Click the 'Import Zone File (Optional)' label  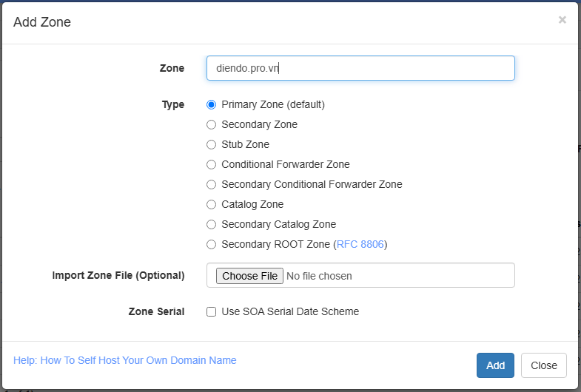pyautogui.click(x=118, y=275)
